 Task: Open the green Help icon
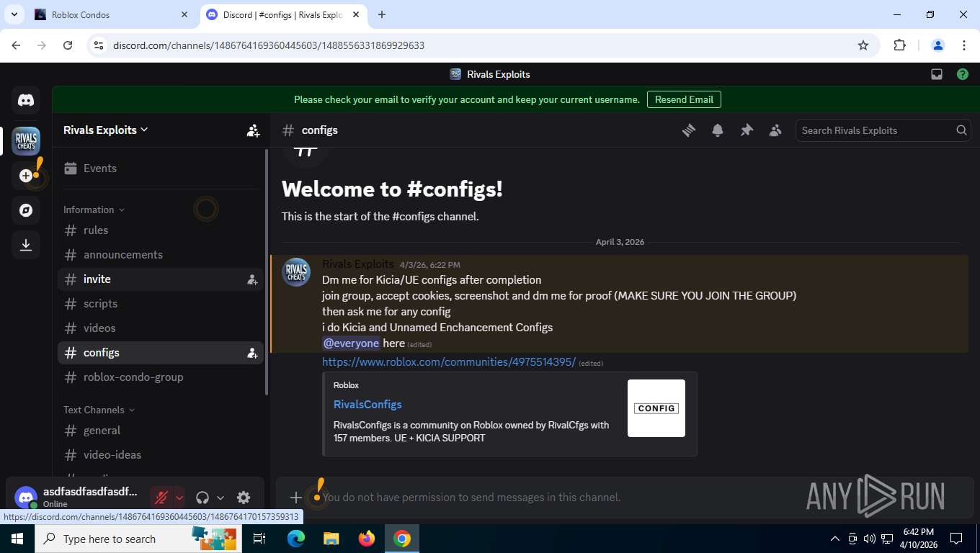(x=963, y=74)
